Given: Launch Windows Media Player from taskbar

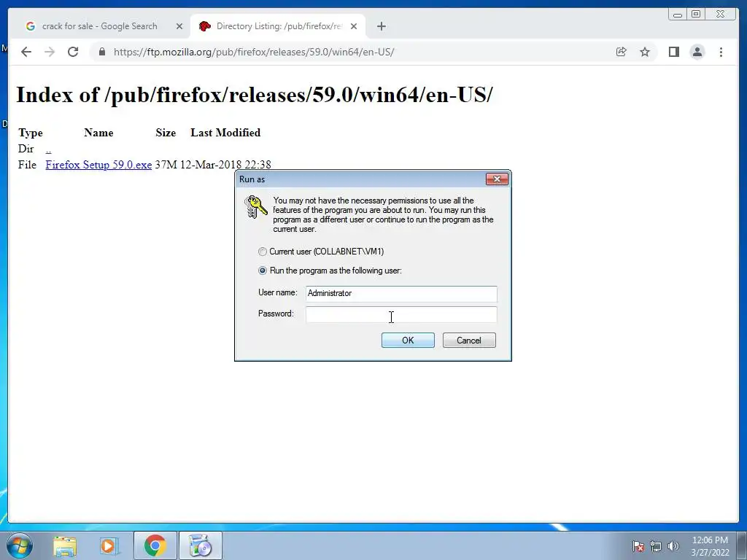Looking at the screenshot, I should coord(109,545).
